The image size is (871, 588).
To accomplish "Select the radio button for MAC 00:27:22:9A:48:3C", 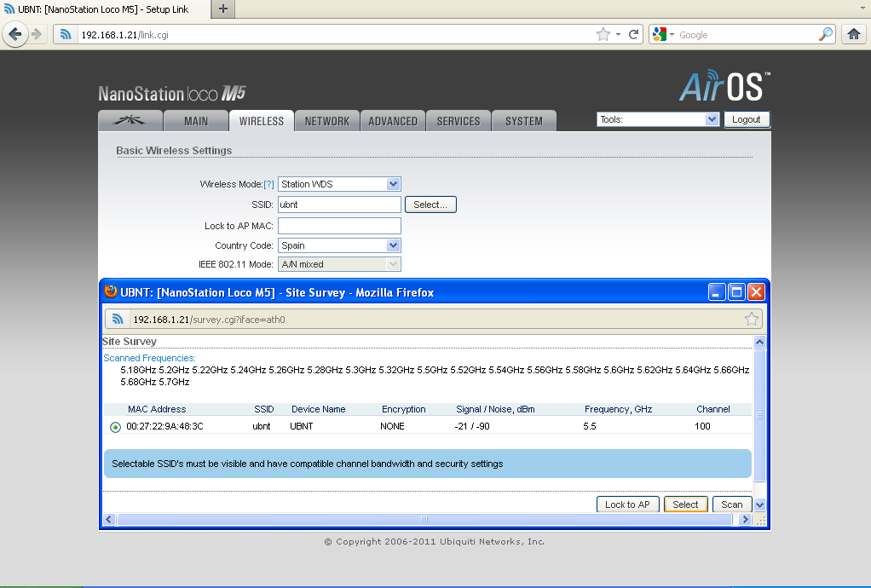I will [115, 427].
